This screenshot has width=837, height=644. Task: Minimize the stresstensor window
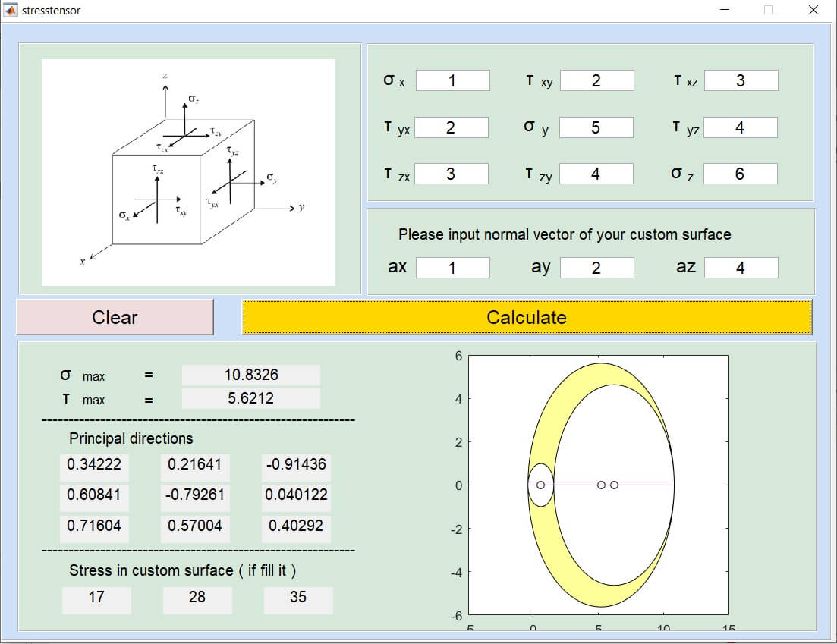pyautogui.click(x=725, y=10)
